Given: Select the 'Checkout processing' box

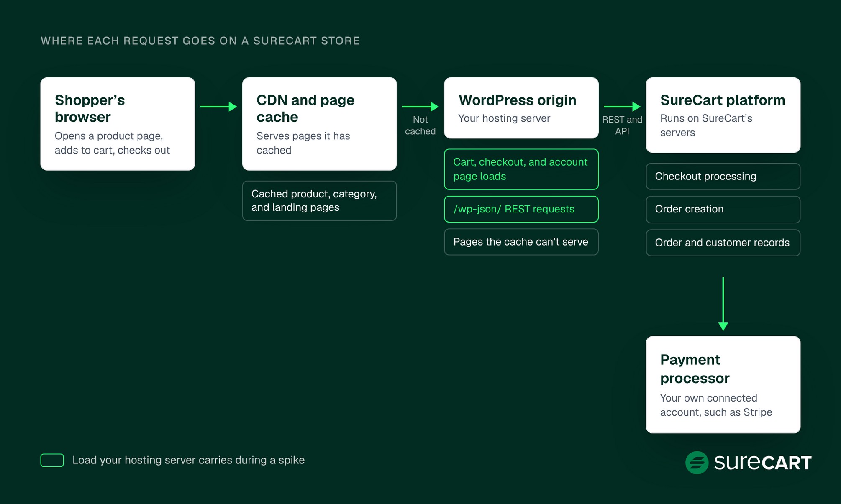Looking at the screenshot, I should click(x=723, y=177).
